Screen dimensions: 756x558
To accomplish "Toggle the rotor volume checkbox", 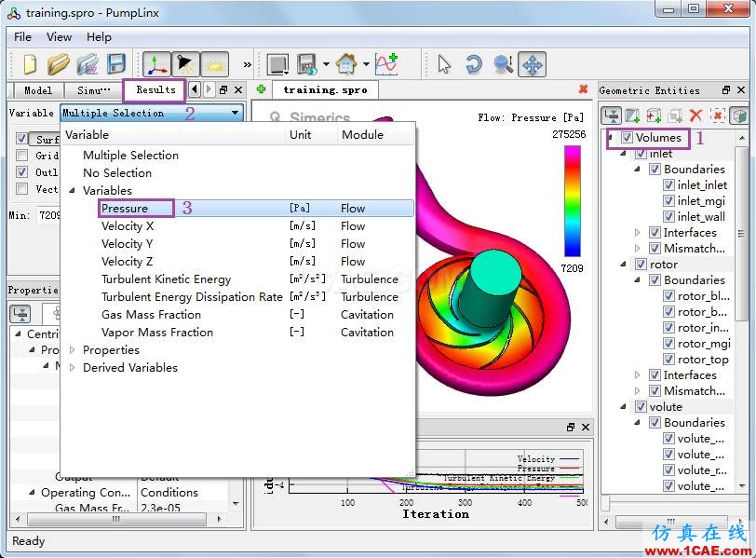I will click(x=641, y=265).
